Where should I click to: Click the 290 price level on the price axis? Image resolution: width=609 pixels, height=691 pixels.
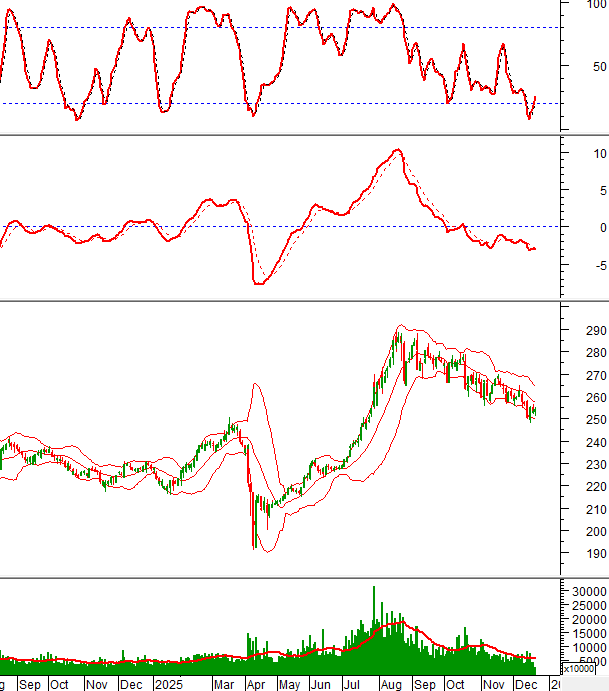[x=596, y=330]
